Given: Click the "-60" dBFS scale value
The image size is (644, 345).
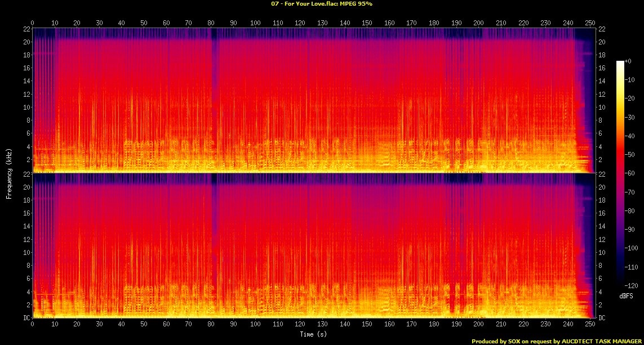Looking at the screenshot, I should coord(629,173).
